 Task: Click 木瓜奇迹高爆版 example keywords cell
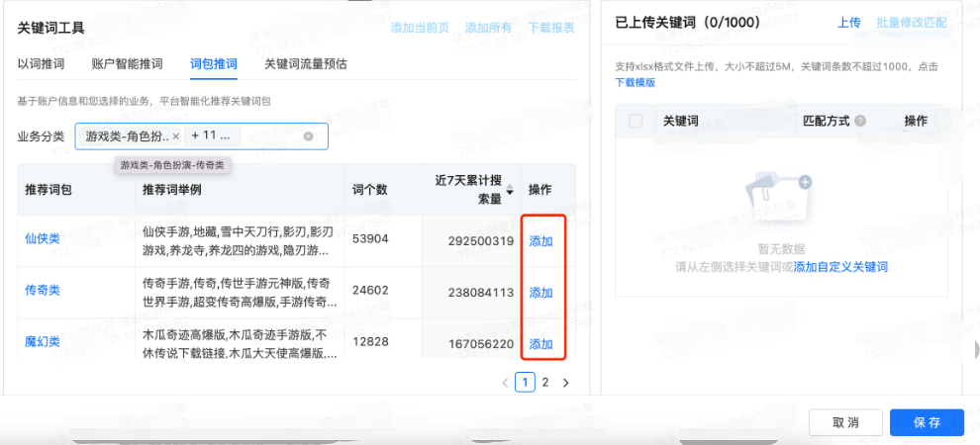coord(240,342)
